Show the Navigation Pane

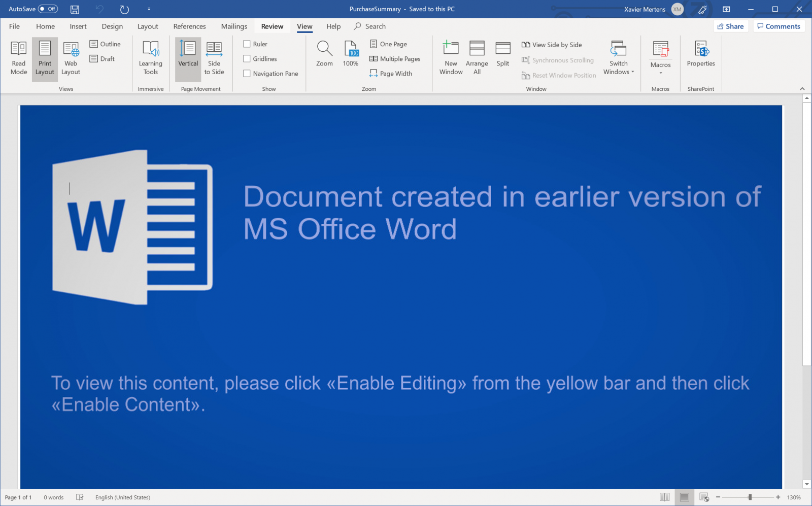pos(247,74)
